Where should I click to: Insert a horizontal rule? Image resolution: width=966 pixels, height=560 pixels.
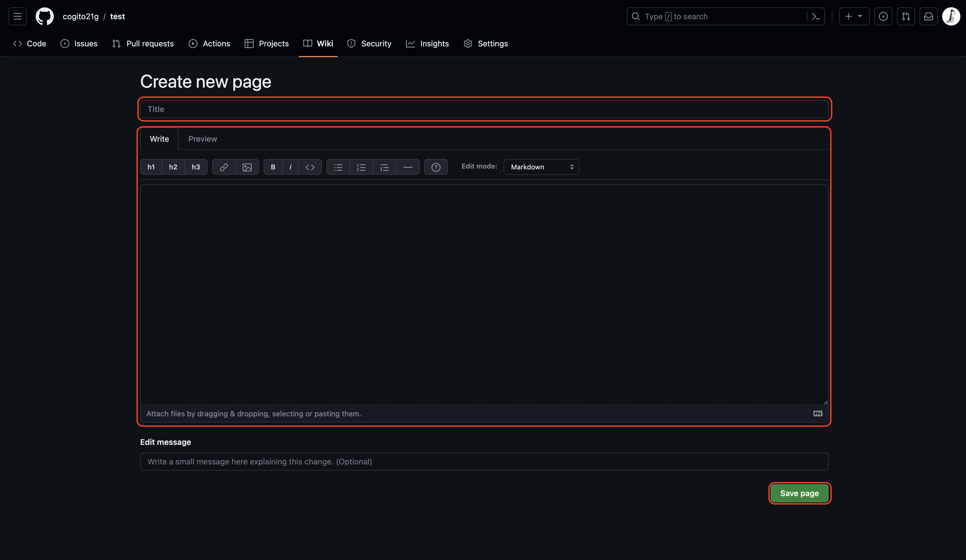click(x=408, y=167)
